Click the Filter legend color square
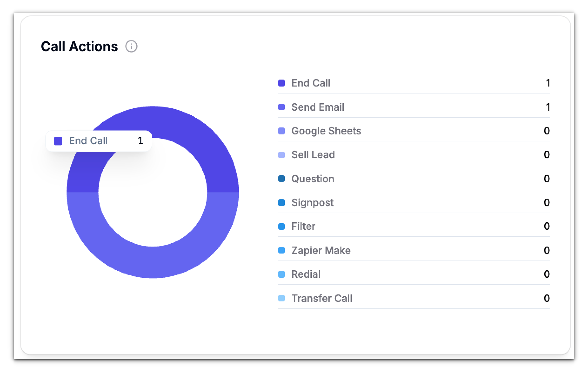Screen dimensions: 588x374 click(281, 226)
